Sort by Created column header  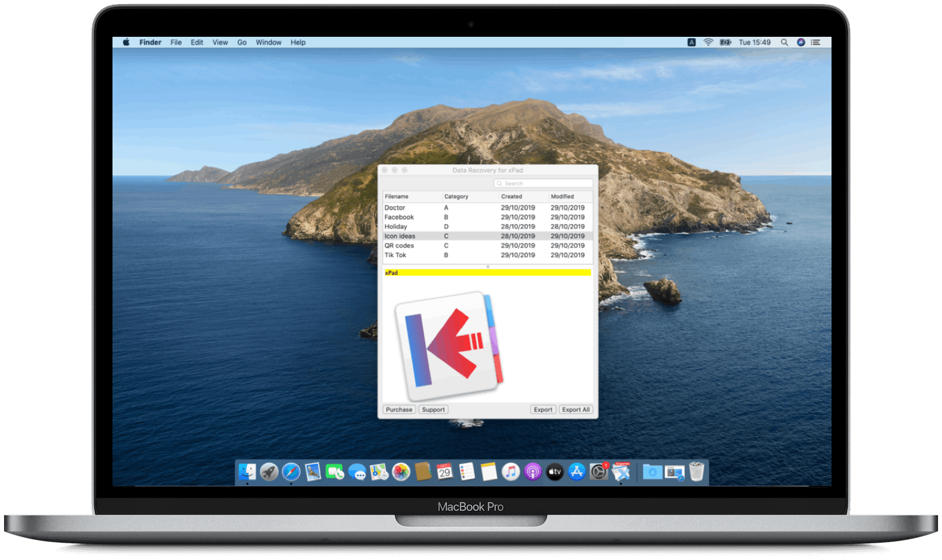524,197
